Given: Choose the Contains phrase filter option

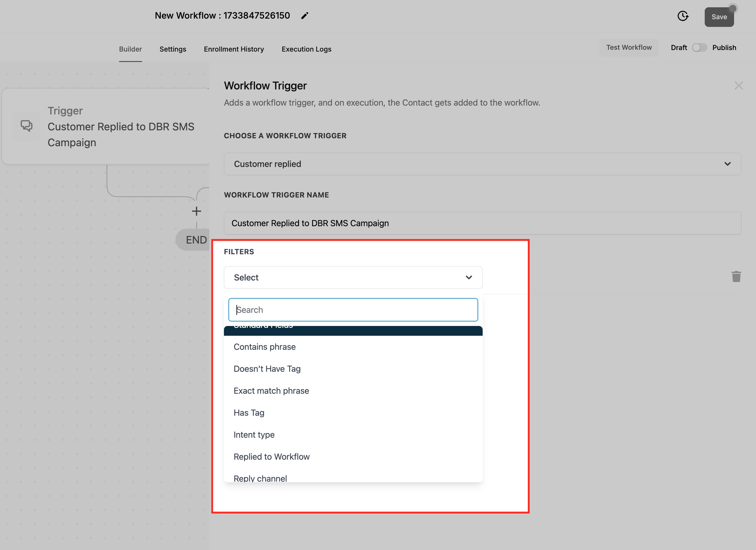Looking at the screenshot, I should click(264, 347).
